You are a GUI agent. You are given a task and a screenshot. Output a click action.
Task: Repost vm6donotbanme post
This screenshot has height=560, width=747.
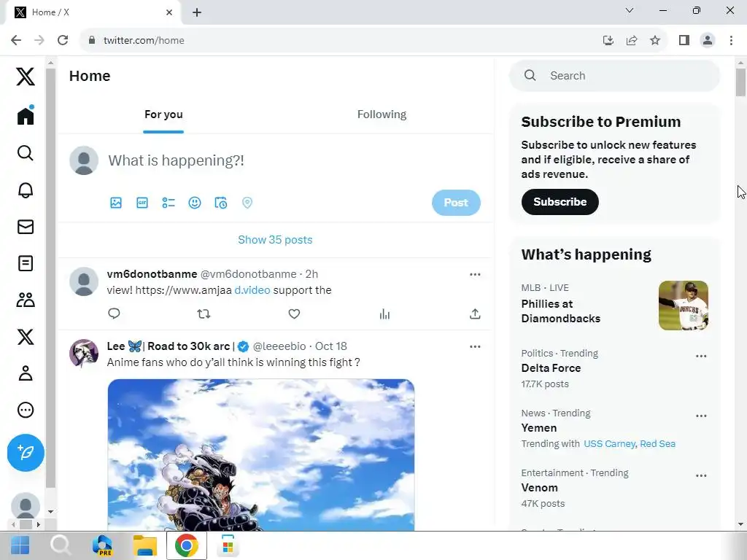204,314
